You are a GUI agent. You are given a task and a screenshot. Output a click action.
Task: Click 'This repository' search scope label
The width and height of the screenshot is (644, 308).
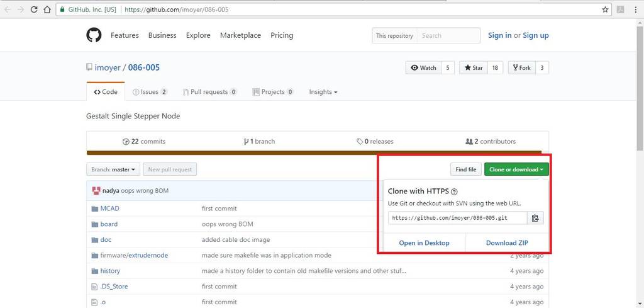394,36
